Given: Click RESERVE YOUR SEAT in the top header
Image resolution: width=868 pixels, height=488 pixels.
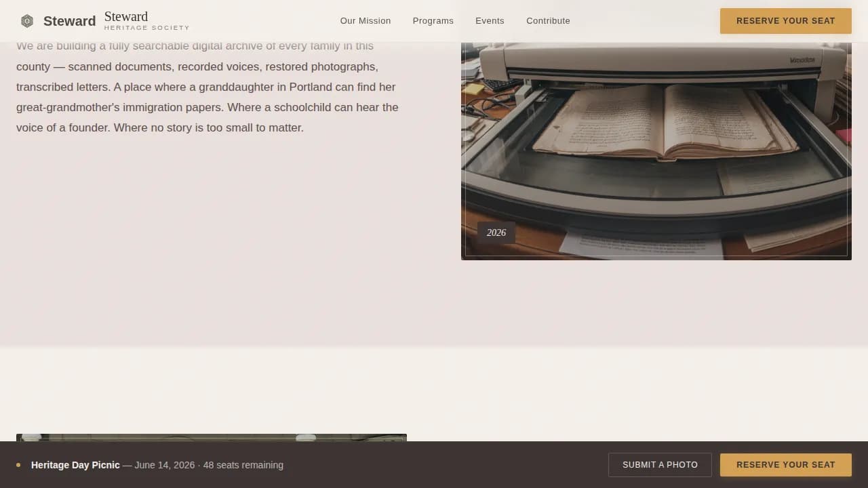Looking at the screenshot, I should (785, 21).
